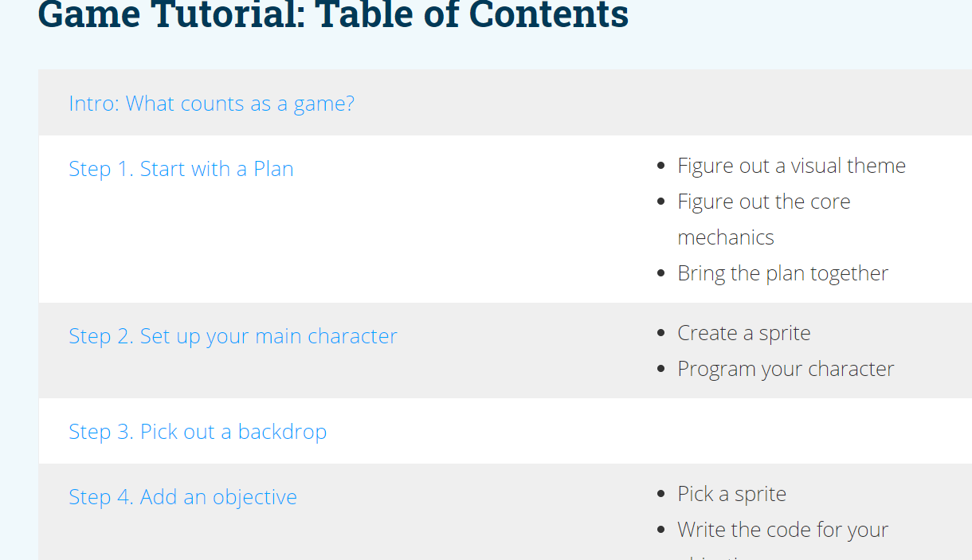Click the 'Bring the plan together' item

tap(782, 273)
